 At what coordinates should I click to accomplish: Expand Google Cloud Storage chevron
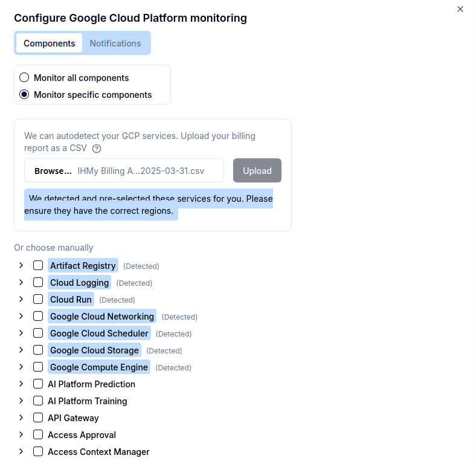point(21,350)
